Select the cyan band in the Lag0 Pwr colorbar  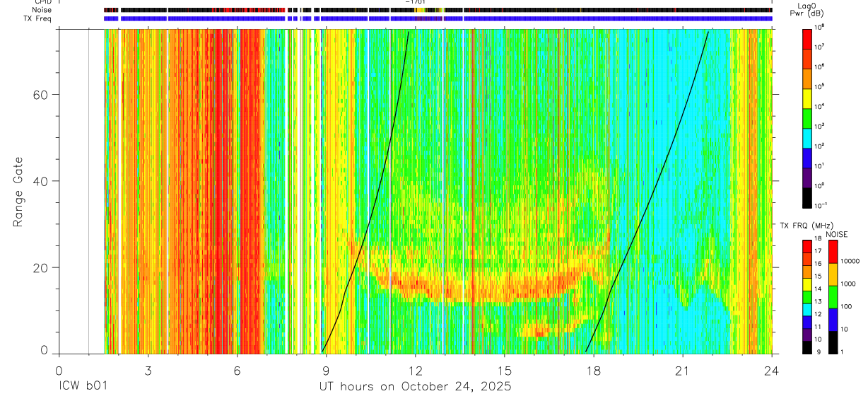[x=808, y=136]
